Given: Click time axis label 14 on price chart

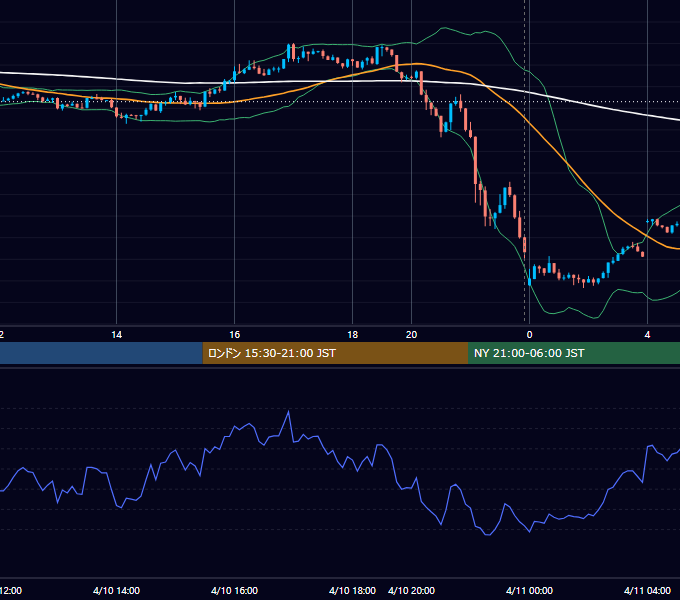Looking at the screenshot, I should (117, 335).
